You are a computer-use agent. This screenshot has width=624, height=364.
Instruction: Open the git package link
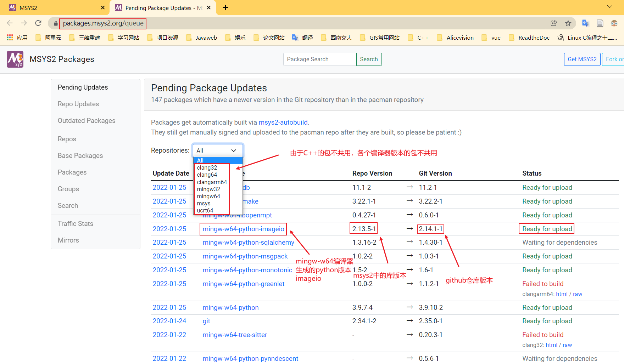(206, 321)
